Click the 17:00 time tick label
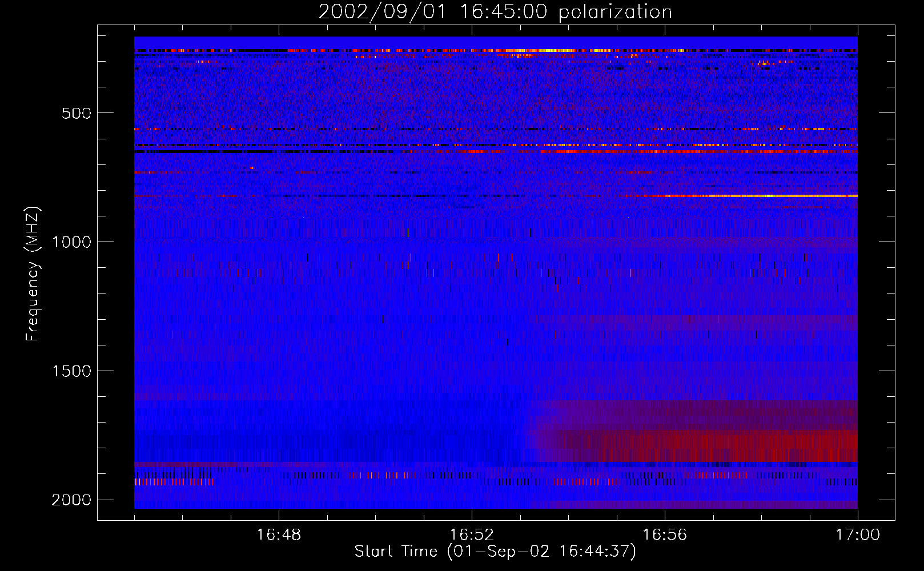The image size is (924, 571). 858,535
